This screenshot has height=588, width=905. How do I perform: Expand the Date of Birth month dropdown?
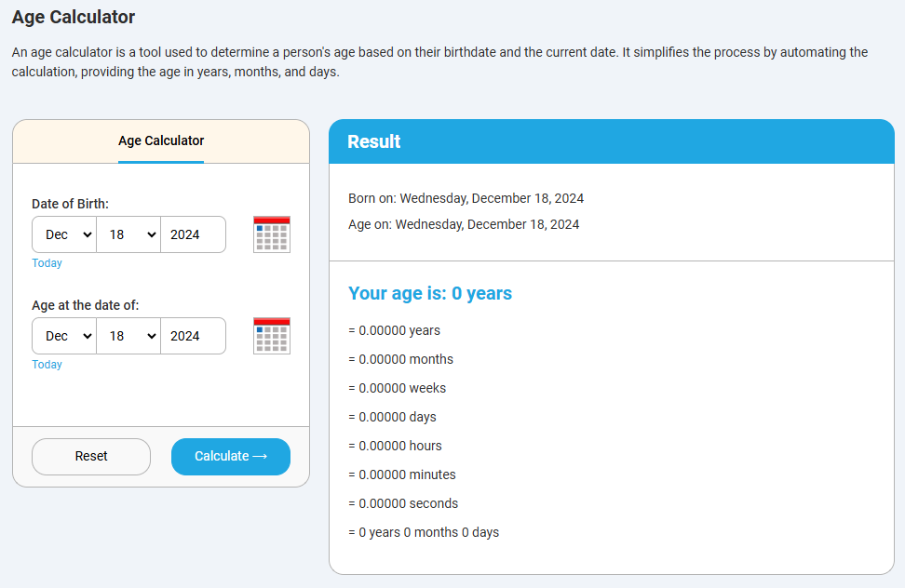pos(64,234)
